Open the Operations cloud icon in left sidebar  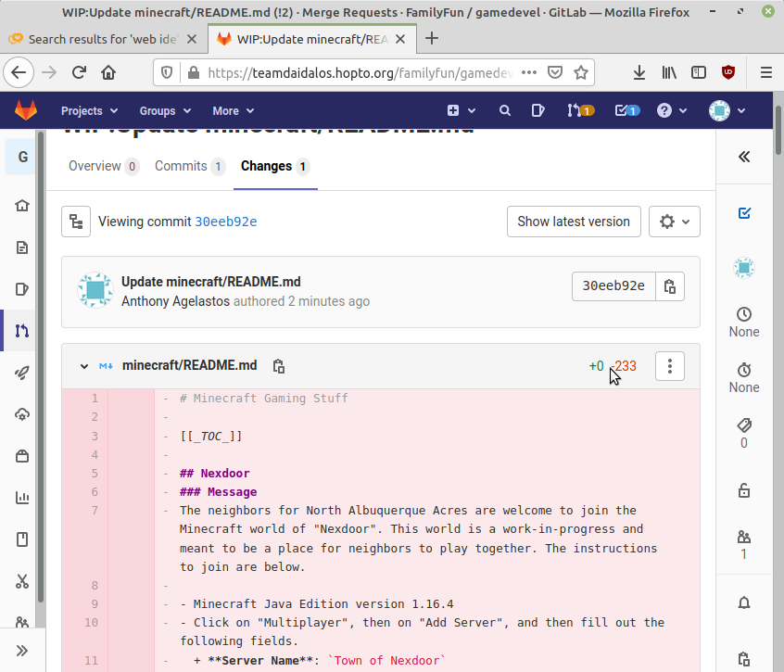(x=22, y=414)
